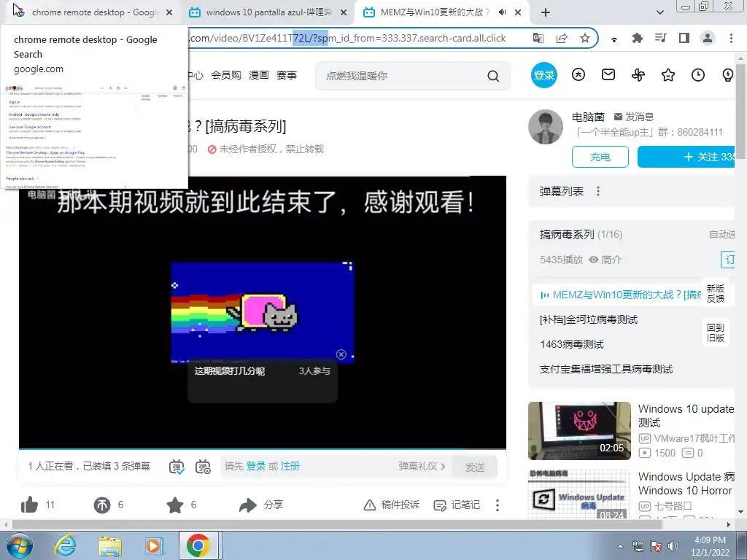Open the favorites star icon in header
Image resolution: width=747 pixels, height=560 pixels.
(668, 75)
